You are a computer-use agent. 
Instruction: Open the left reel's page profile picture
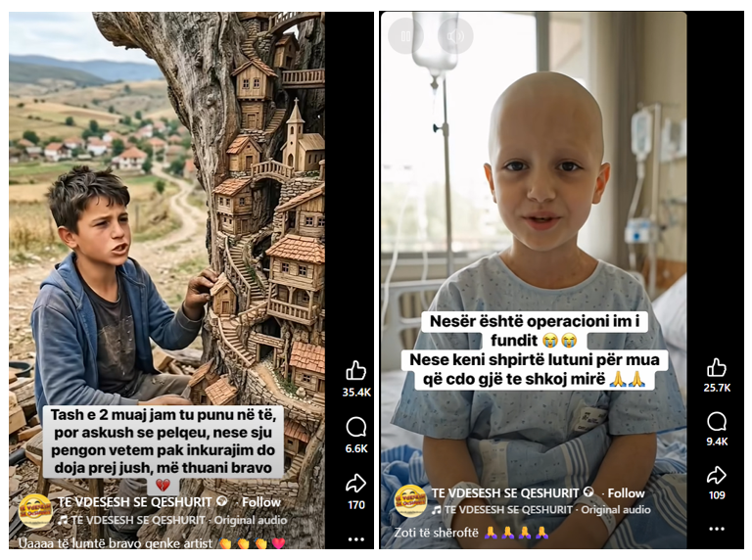point(35,511)
